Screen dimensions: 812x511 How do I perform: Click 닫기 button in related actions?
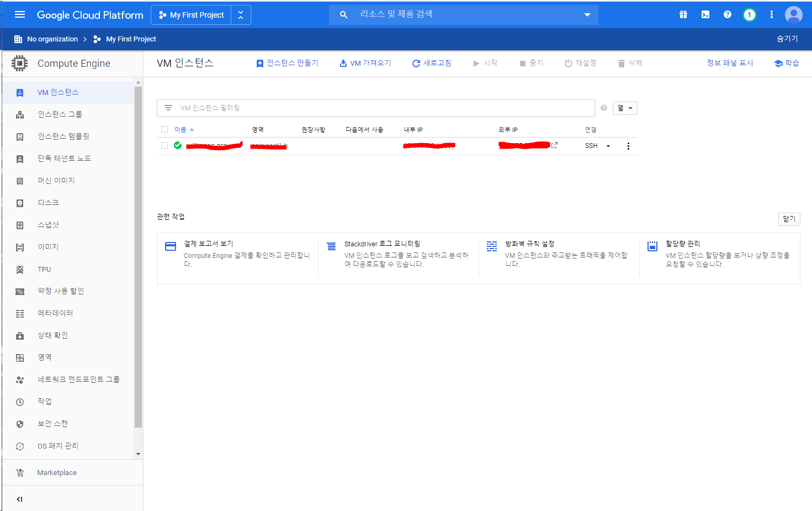click(789, 219)
